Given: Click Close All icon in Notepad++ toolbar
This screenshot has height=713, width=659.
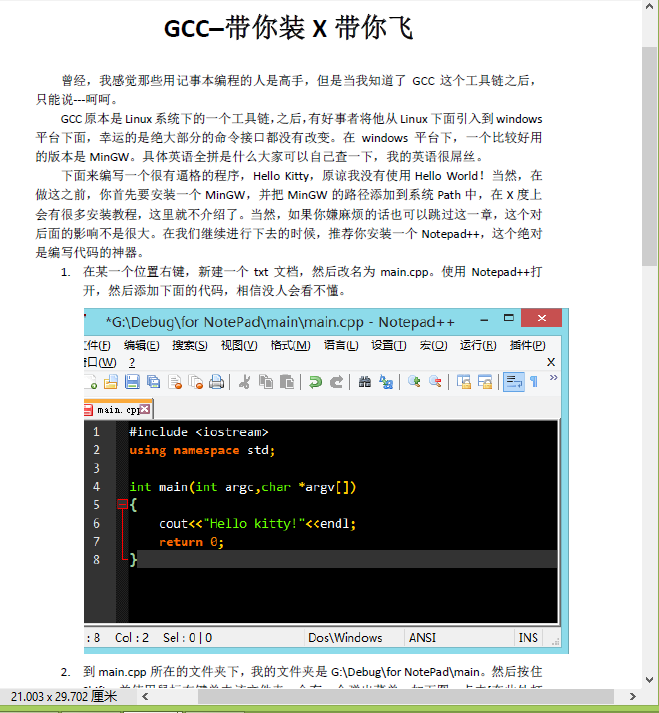Looking at the screenshot, I should pyautogui.click(x=196, y=382).
